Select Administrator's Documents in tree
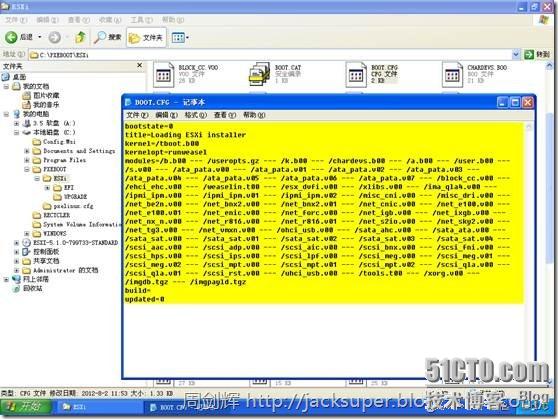 click(65, 270)
